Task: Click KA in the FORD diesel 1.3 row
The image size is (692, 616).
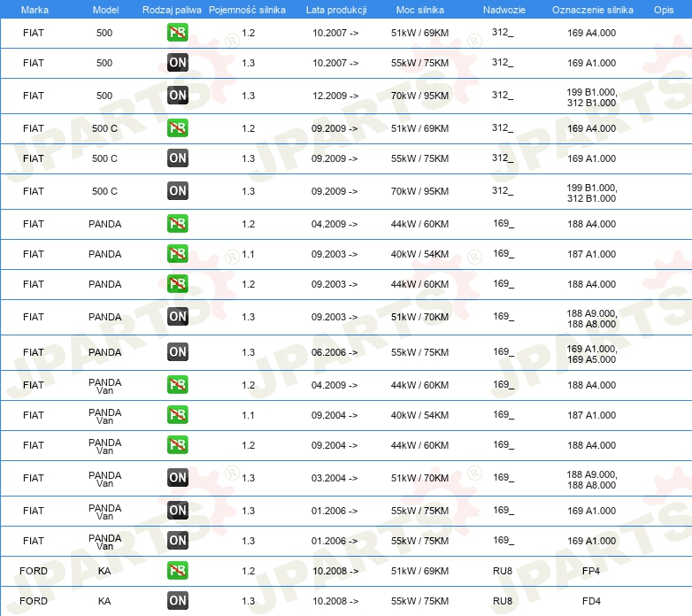Action: [104, 601]
